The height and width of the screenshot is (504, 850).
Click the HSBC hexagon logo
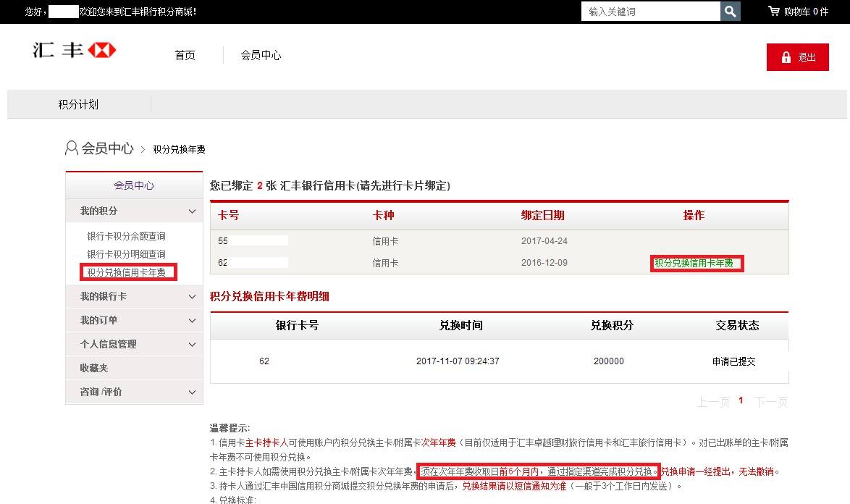click(102, 51)
